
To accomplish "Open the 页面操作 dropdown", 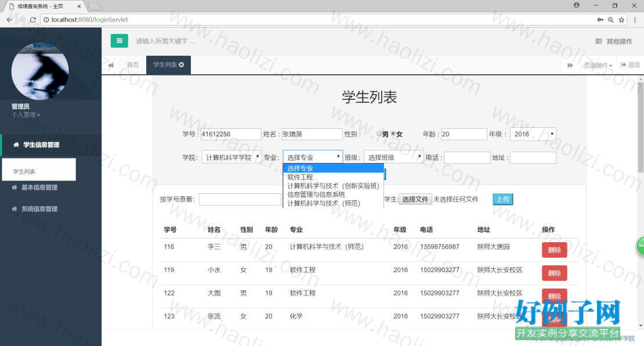I will point(598,66).
